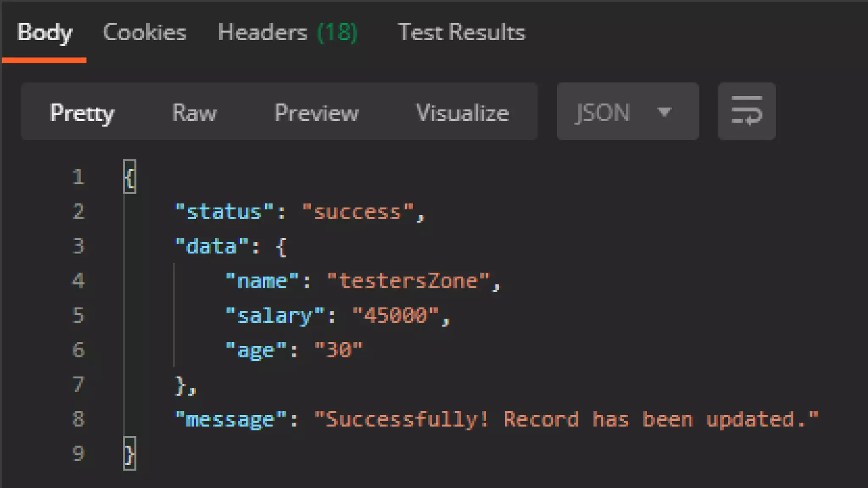This screenshot has width=868, height=488.
Task: Click the "success" status value
Action: tap(358, 212)
